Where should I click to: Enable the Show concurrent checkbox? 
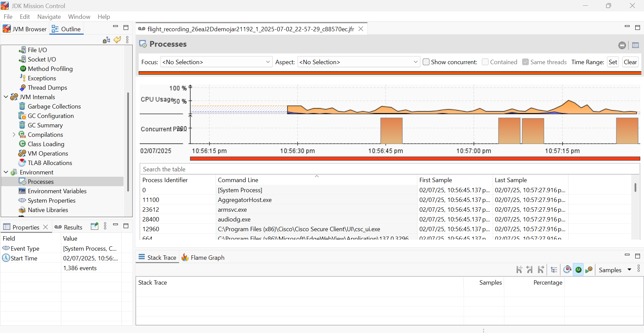tap(426, 62)
